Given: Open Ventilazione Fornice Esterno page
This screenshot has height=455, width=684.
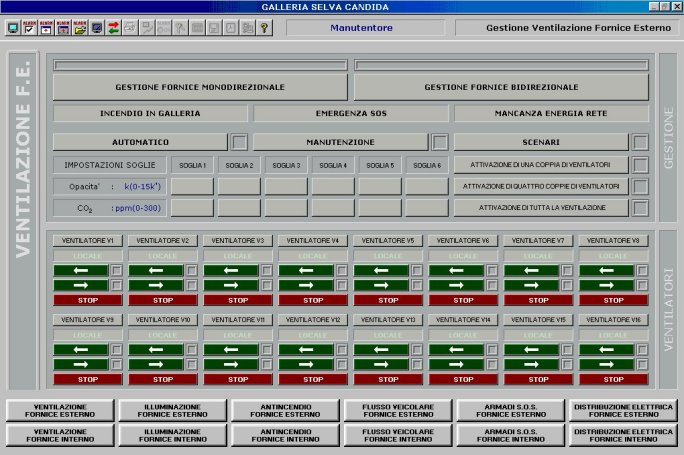Looking at the screenshot, I should coord(60,411).
